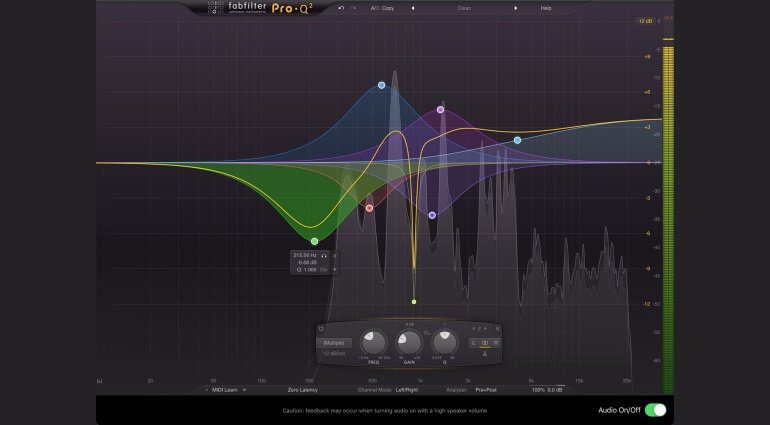Click the feedback caution message text
Viewport: 770px width, 425px height.
(385, 411)
